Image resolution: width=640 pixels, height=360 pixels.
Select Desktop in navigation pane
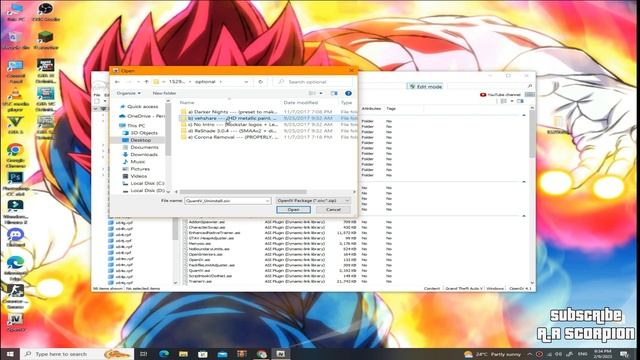tap(140, 140)
